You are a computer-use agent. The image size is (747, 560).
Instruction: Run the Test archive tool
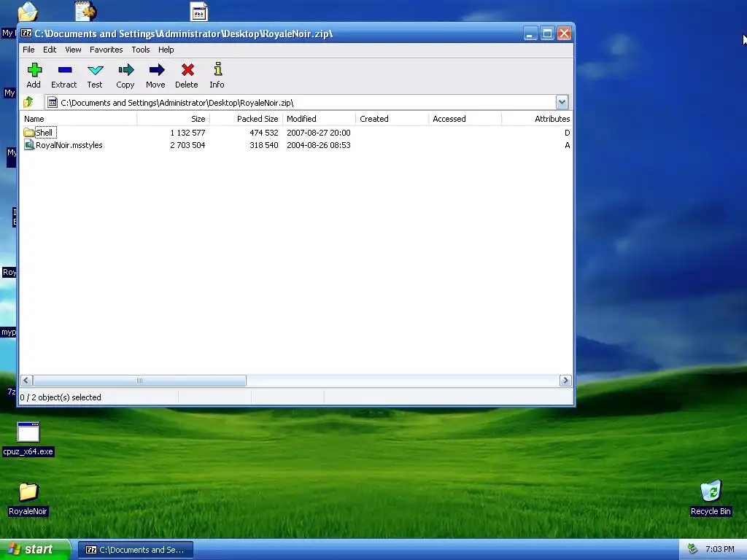click(96, 71)
